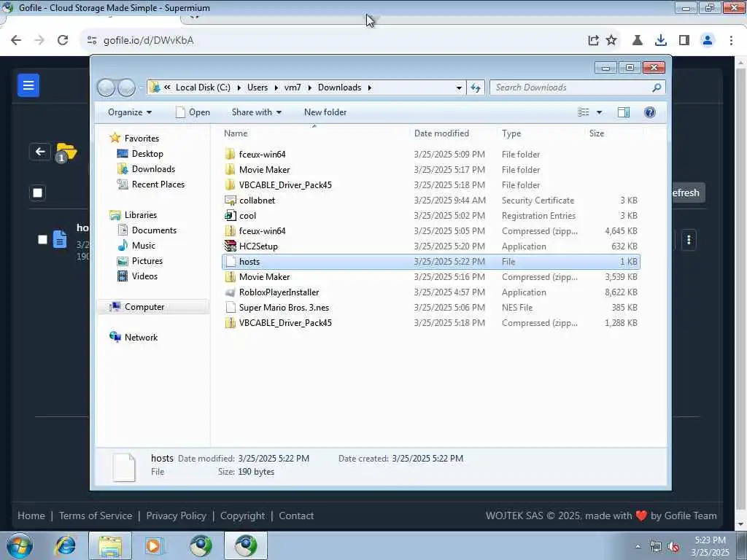Viewport: 747px width, 560px height.
Task: Click the Search Downloads magnifier icon
Action: click(657, 87)
